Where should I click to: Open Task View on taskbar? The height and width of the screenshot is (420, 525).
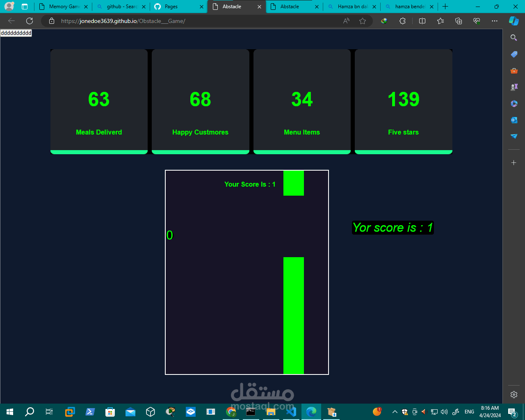pyautogui.click(x=49, y=412)
